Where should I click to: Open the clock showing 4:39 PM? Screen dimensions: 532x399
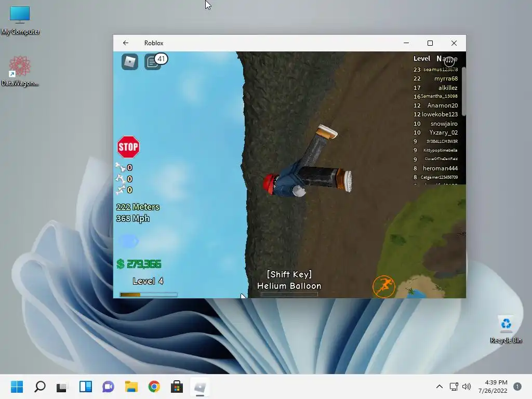click(493, 387)
